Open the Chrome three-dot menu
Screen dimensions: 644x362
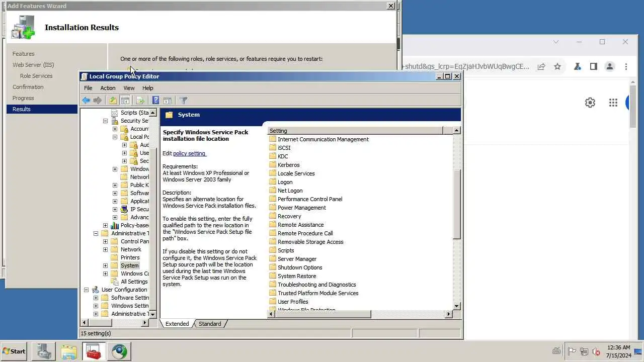coord(626,66)
